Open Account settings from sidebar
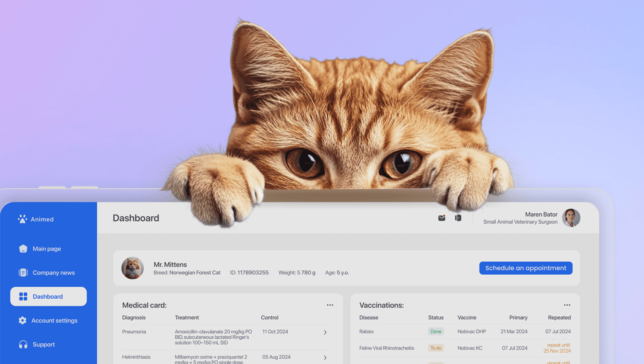 point(54,320)
